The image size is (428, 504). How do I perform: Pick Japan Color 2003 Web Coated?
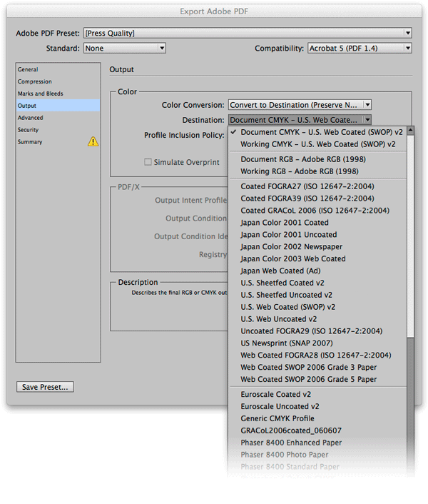317,258
